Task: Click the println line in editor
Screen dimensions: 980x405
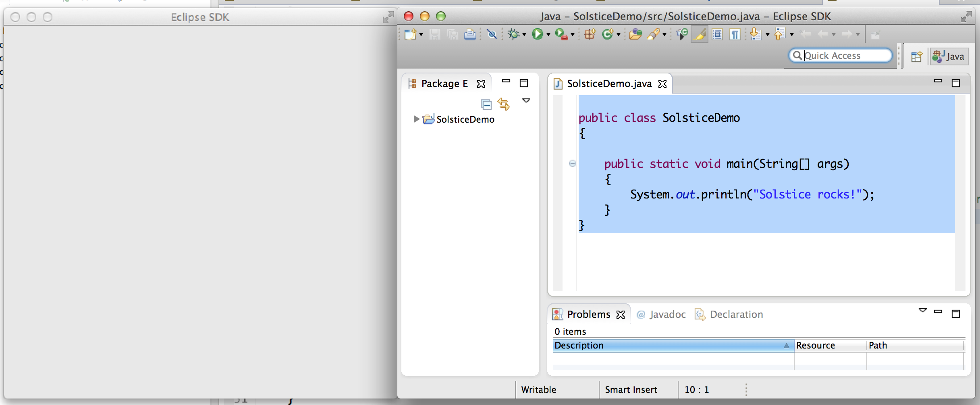Action: tap(752, 194)
